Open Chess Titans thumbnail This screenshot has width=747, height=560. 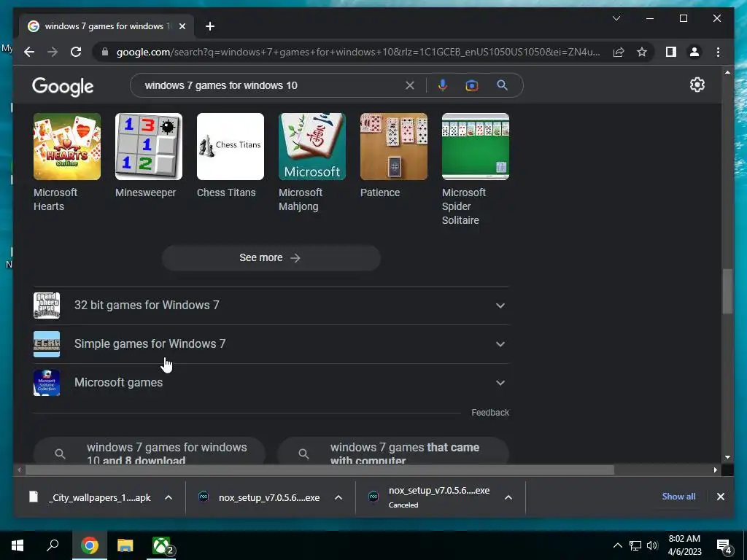[x=230, y=147]
